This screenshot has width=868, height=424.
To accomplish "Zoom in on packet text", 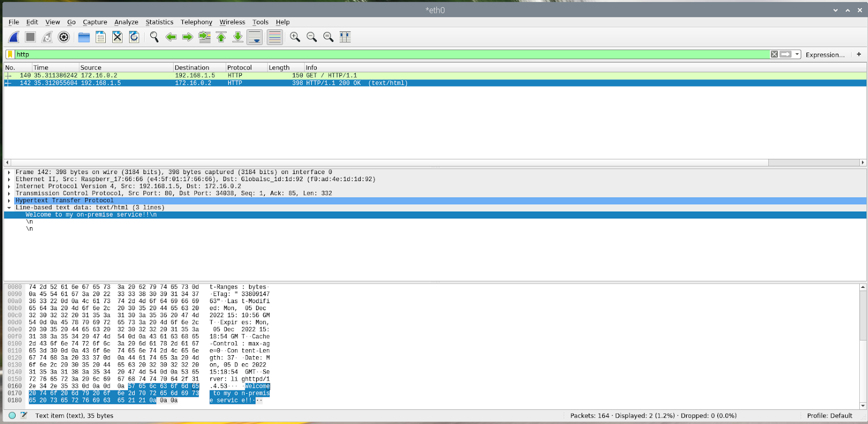I will (x=295, y=37).
